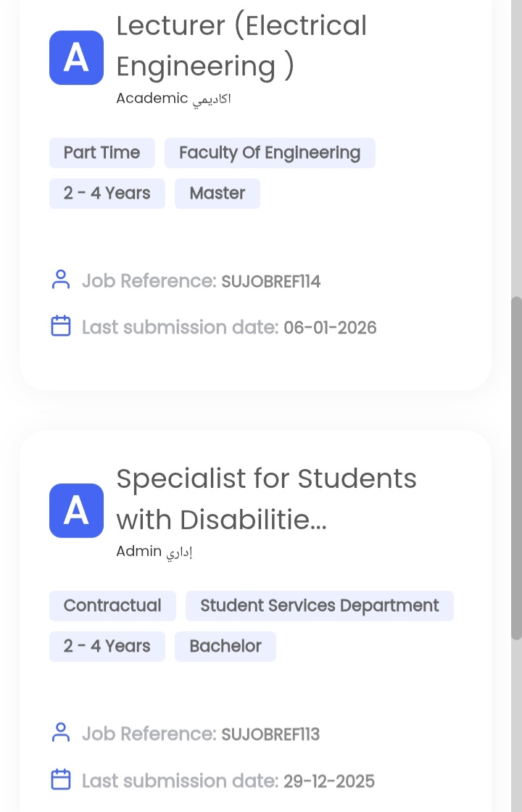Click the blue A icon beside Lecturer job
This screenshot has height=812, width=522.
76,58
